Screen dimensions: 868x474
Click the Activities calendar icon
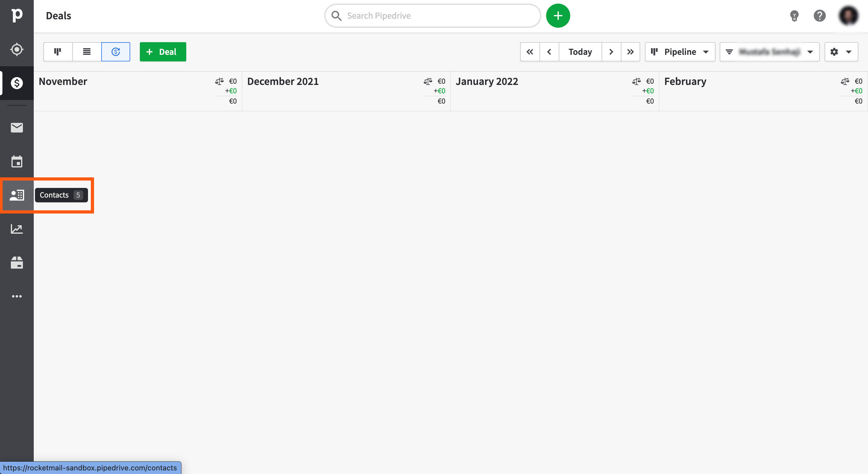coord(16,161)
